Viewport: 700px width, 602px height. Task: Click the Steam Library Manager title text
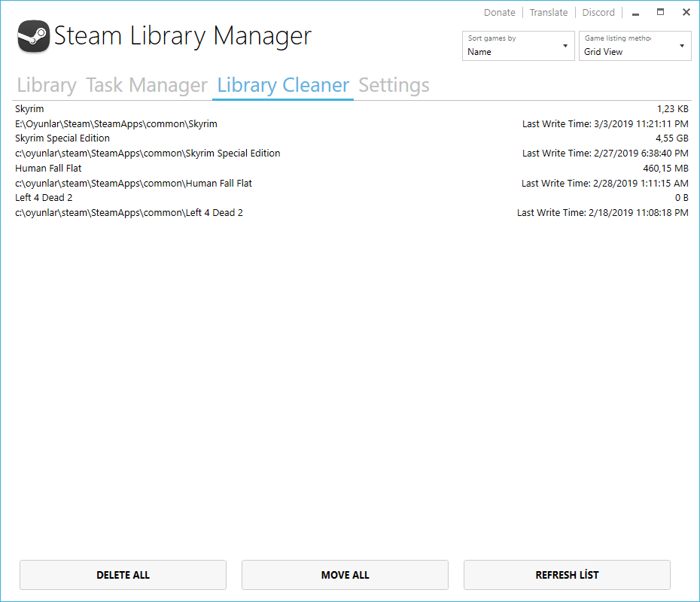(x=183, y=36)
